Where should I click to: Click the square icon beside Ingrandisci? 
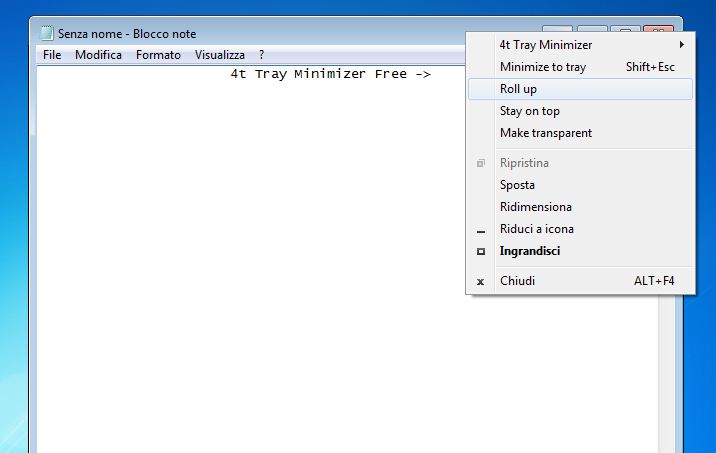pyautogui.click(x=480, y=251)
